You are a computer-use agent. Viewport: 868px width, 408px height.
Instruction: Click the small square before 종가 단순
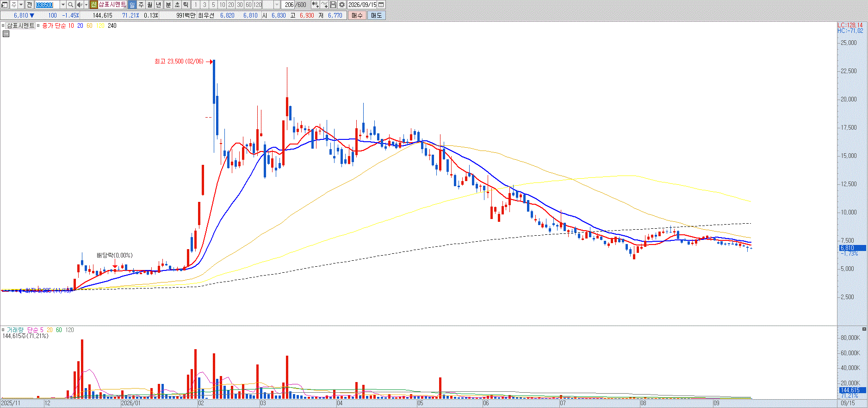[x=38, y=25]
